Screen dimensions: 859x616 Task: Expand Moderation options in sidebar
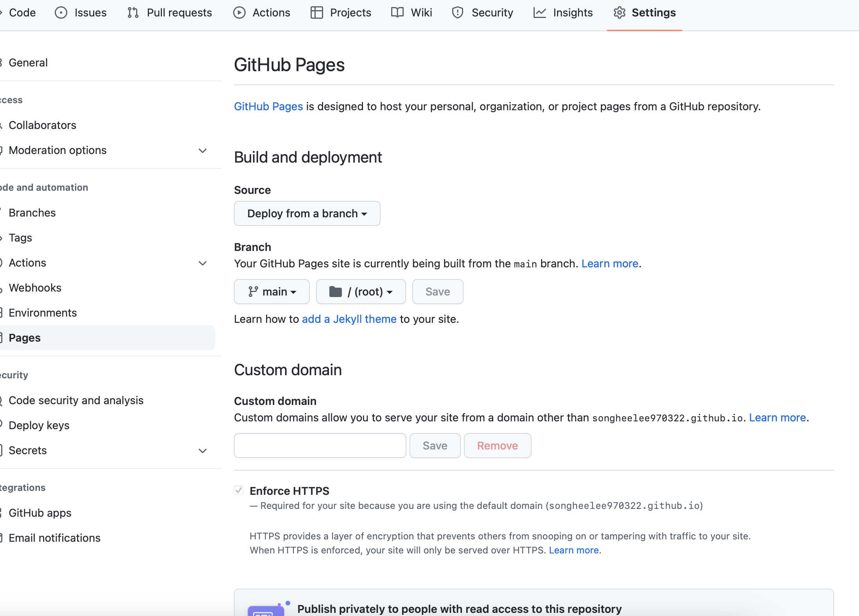pyautogui.click(x=203, y=150)
